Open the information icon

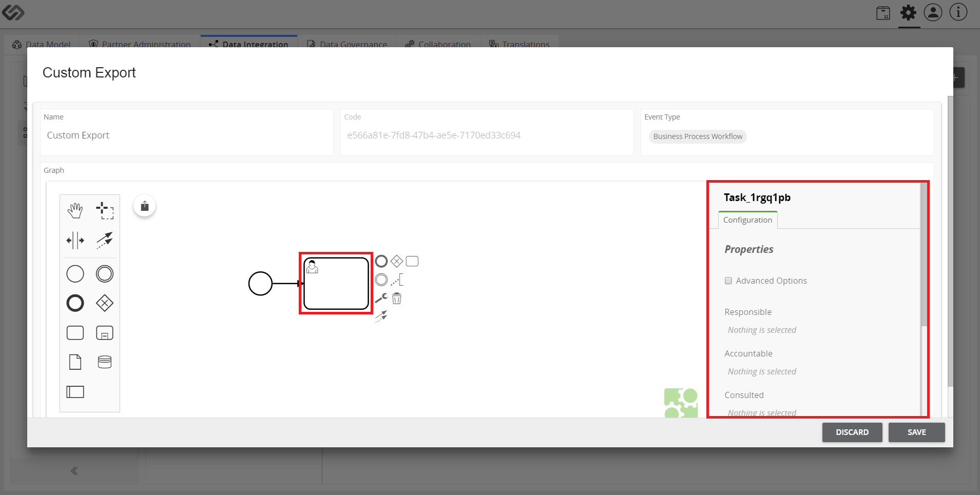coord(958,12)
